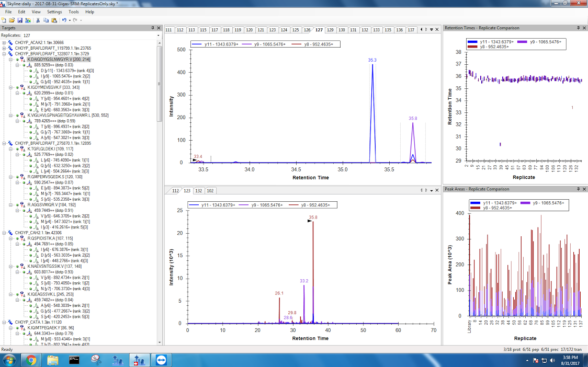Viewport: 588px width, 367px height.
Task: Open the Settings menu
Action: coord(54,12)
